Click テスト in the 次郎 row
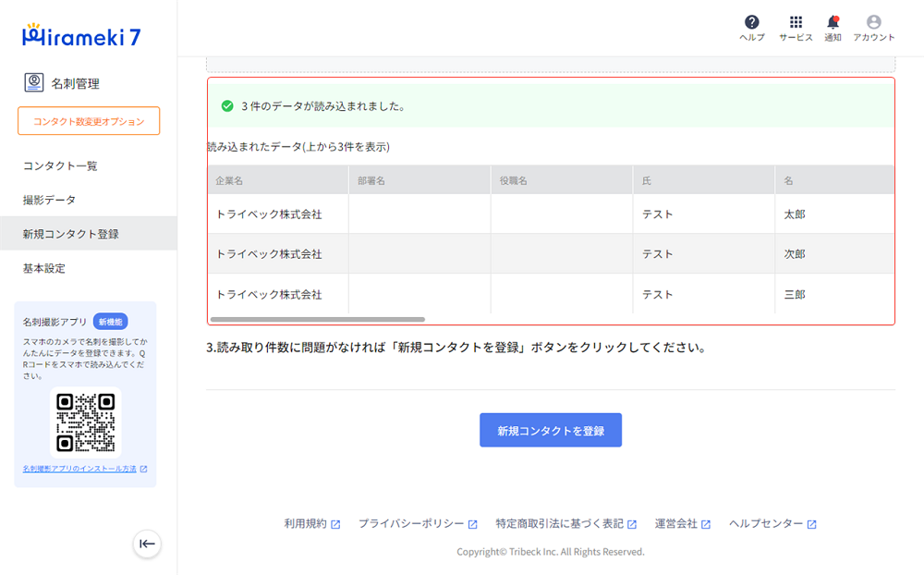The height and width of the screenshot is (575, 924). point(658,254)
